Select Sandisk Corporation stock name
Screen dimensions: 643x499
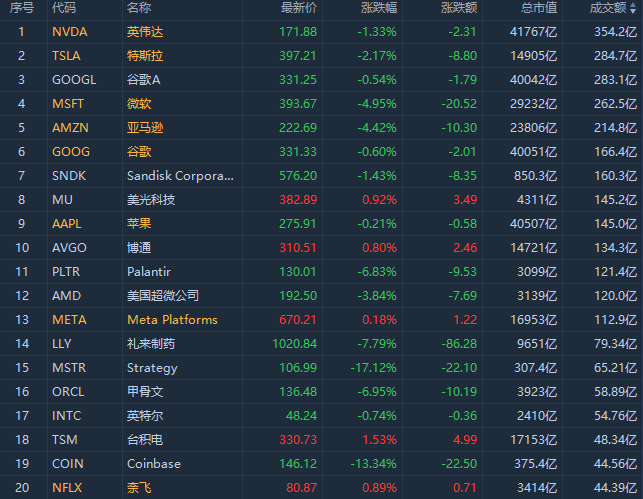[180, 176]
